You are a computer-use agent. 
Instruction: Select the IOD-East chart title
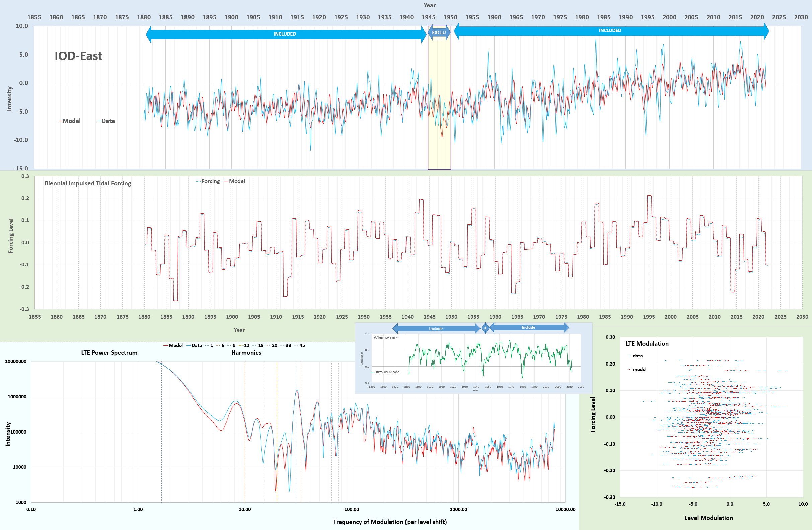tap(78, 56)
